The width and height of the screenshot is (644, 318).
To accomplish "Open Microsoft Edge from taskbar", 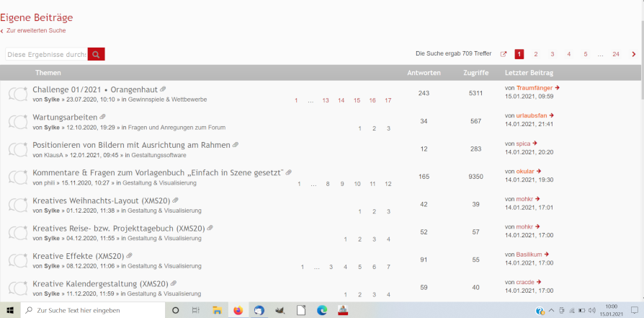I will pos(321,310).
